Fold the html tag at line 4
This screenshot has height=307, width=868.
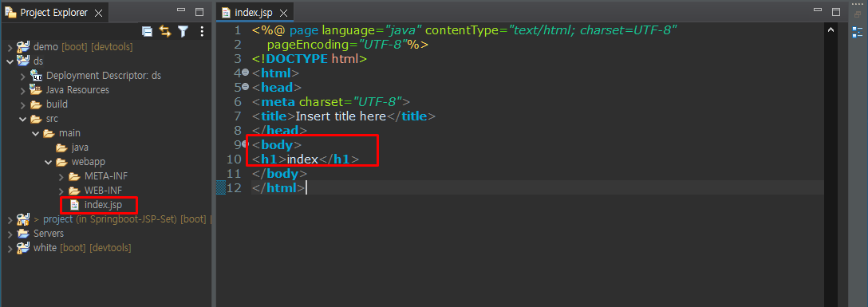[x=245, y=73]
